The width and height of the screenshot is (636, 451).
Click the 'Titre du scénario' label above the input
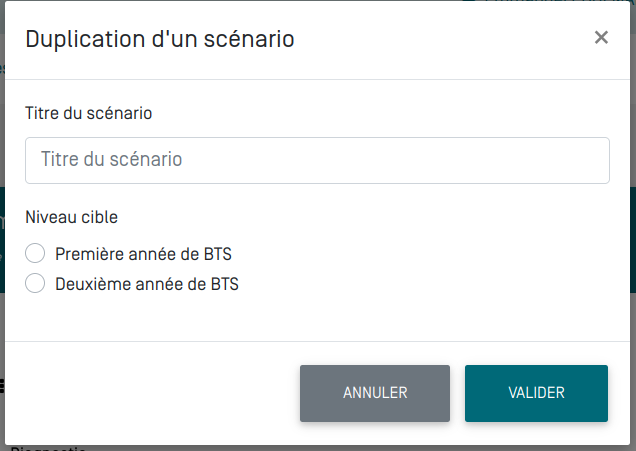point(88,113)
